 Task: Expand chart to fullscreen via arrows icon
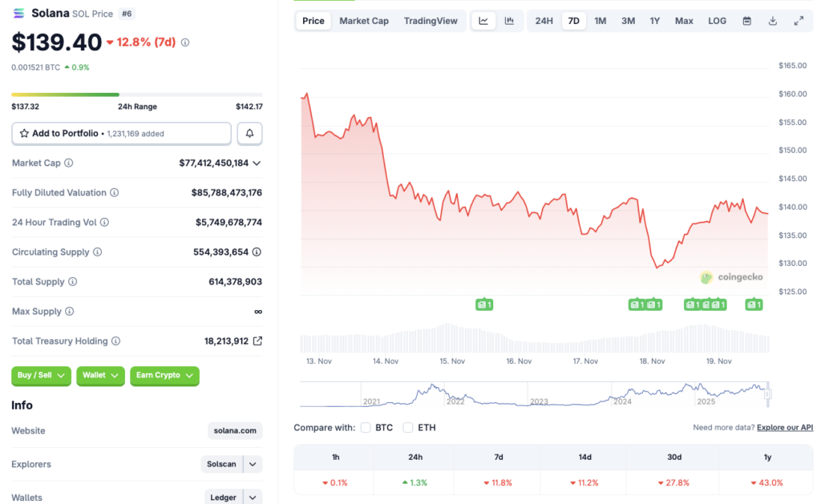pos(798,21)
